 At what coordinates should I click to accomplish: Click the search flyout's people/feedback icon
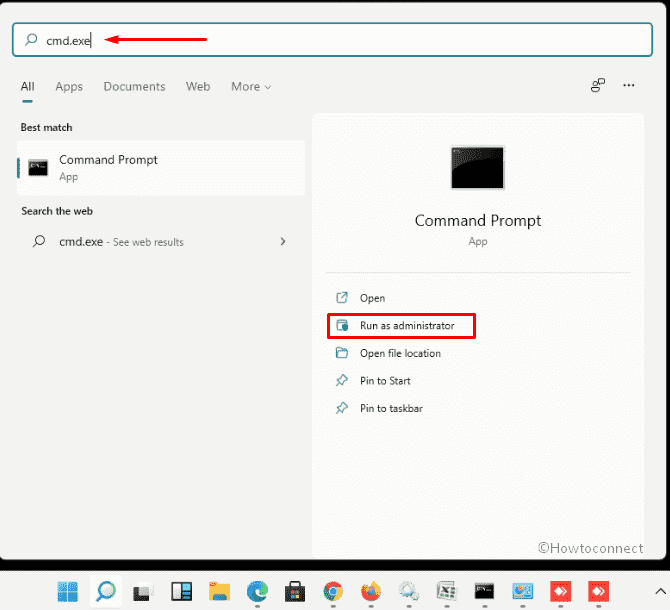click(x=598, y=85)
